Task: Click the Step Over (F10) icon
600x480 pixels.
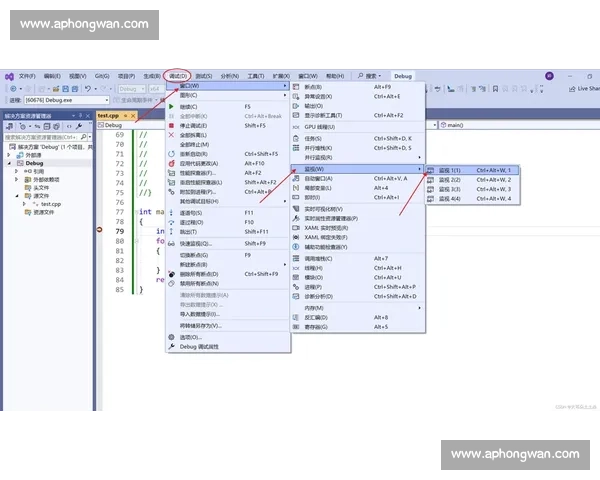Action: pyautogui.click(x=171, y=222)
